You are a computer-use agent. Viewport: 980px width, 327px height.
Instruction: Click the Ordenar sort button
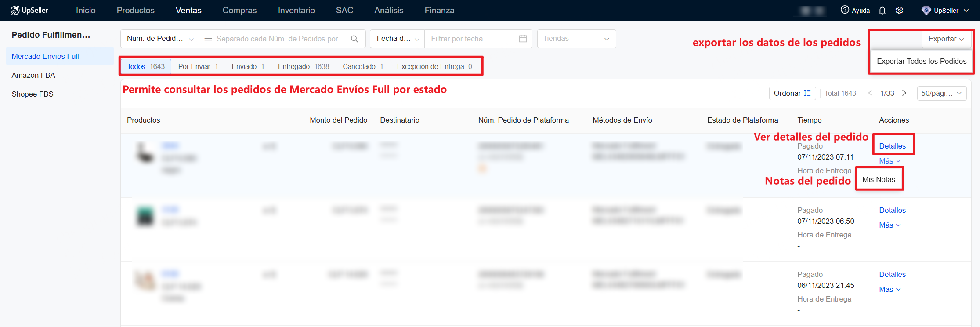792,93
